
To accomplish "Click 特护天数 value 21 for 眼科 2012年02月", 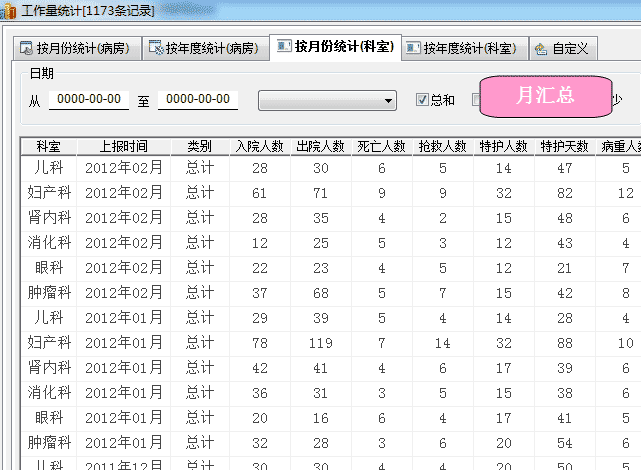I will [x=565, y=268].
